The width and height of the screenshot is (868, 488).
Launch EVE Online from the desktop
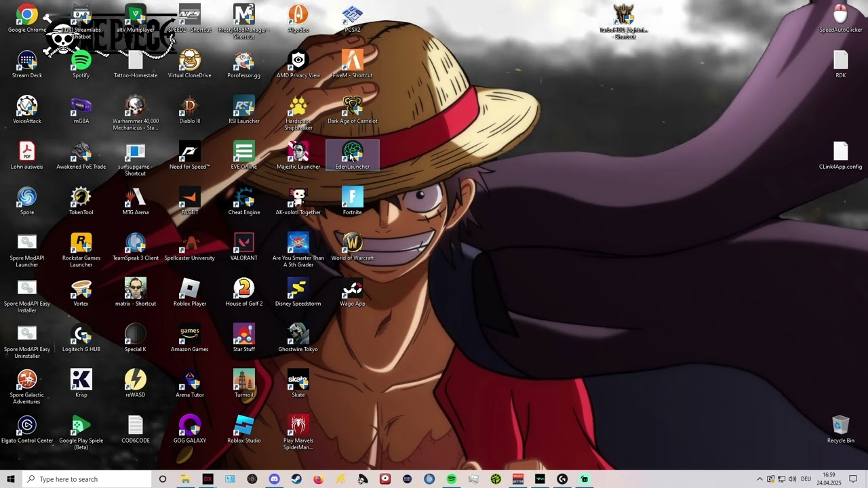[x=244, y=155]
